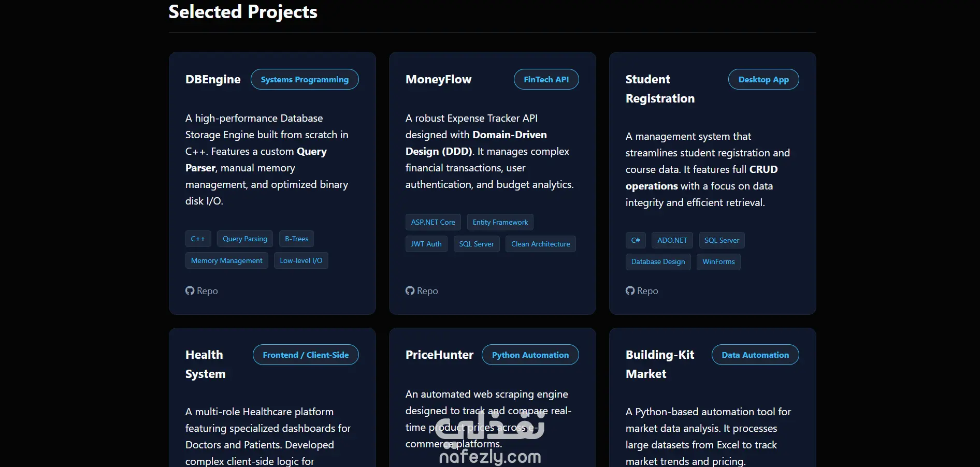Select the B-Trees tag

click(296, 239)
